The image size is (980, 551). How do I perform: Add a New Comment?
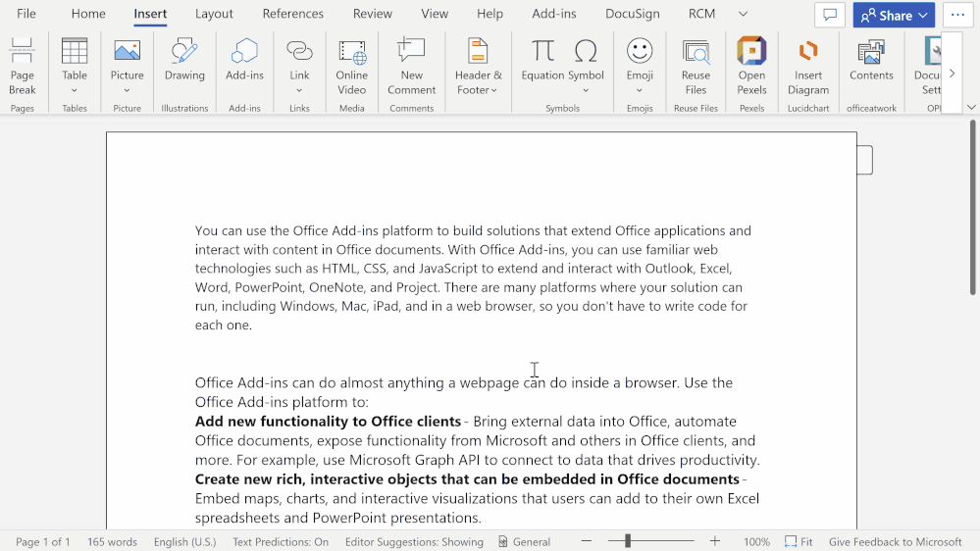click(411, 67)
